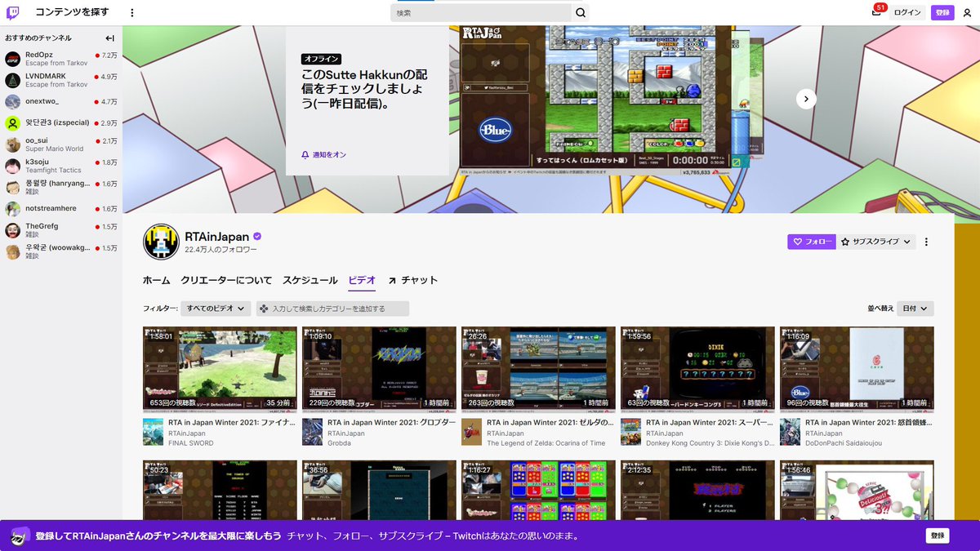Open oo_sui channel avatar
This screenshot has height=551, width=980.
coord(12,144)
